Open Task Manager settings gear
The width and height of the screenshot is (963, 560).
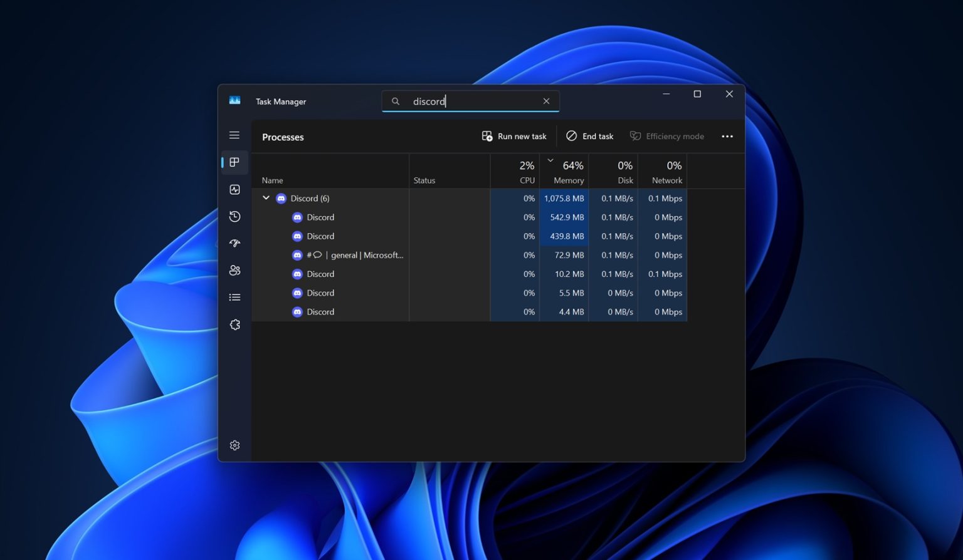234,445
